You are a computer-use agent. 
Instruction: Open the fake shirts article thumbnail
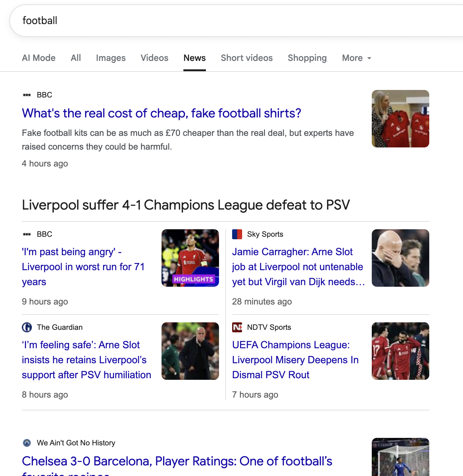[x=400, y=119]
